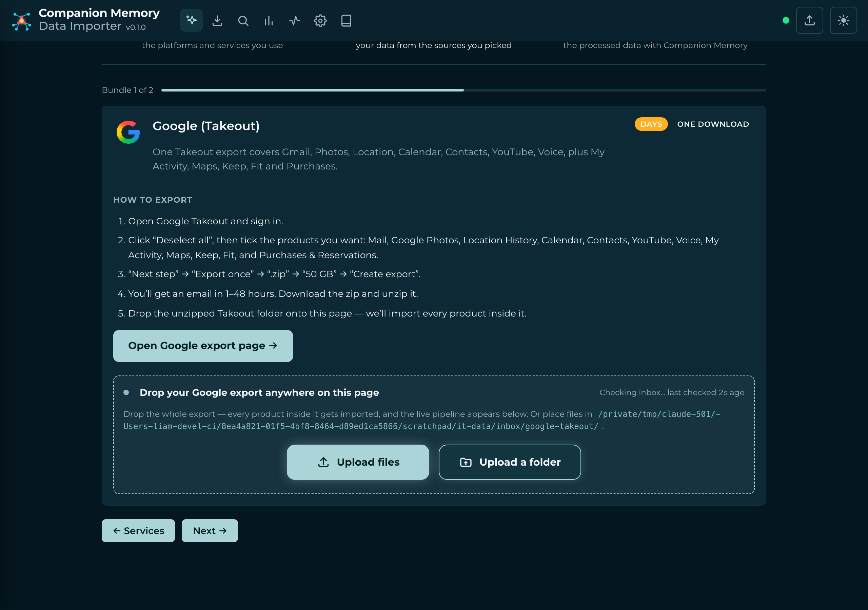
Task: Open the activity pulse toolbar icon
Action: coord(295,20)
